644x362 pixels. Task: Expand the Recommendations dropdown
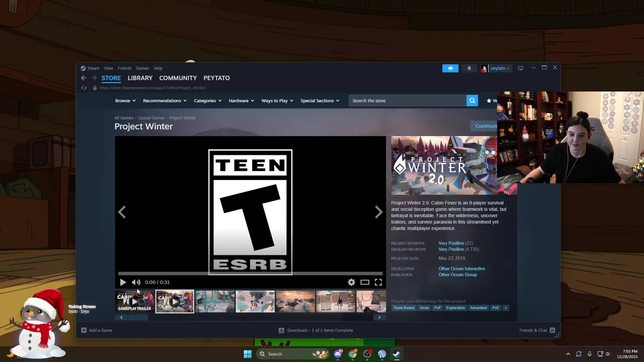(165, 101)
